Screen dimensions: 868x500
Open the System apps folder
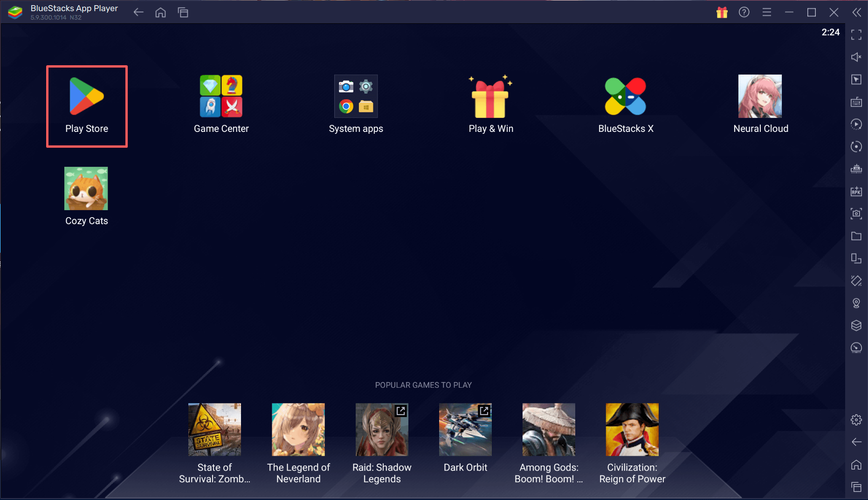click(x=356, y=104)
